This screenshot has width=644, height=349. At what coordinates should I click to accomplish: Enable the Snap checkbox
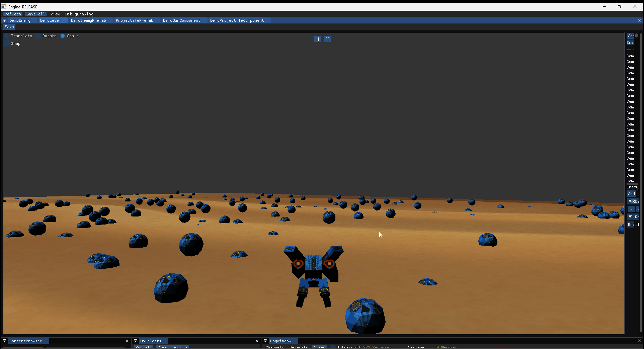click(7, 43)
